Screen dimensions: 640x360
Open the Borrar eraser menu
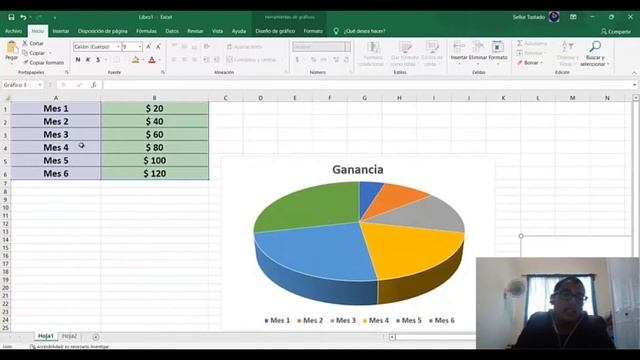(530, 63)
